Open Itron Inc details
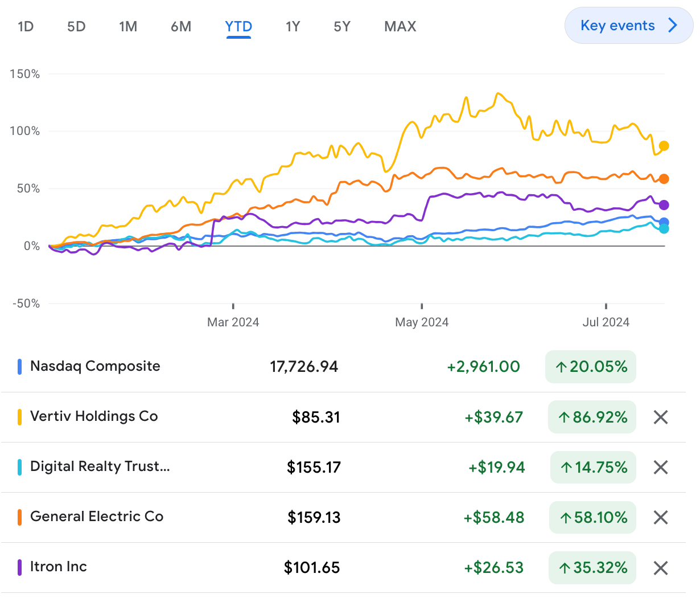700x598 pixels. coord(343,567)
